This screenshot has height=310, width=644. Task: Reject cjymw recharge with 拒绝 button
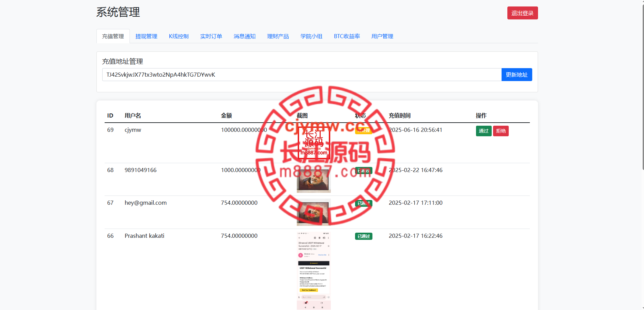[x=501, y=131]
